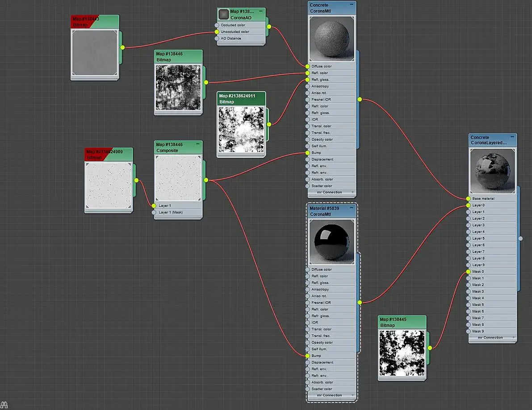Image resolution: width=532 pixels, height=410 pixels.
Task: Click the Layer 1 (Mask) socket
Action: tap(154, 213)
